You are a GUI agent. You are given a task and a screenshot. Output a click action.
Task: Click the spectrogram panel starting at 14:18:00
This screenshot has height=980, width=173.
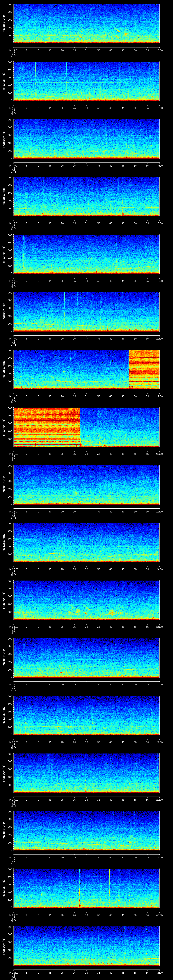[86, 254]
